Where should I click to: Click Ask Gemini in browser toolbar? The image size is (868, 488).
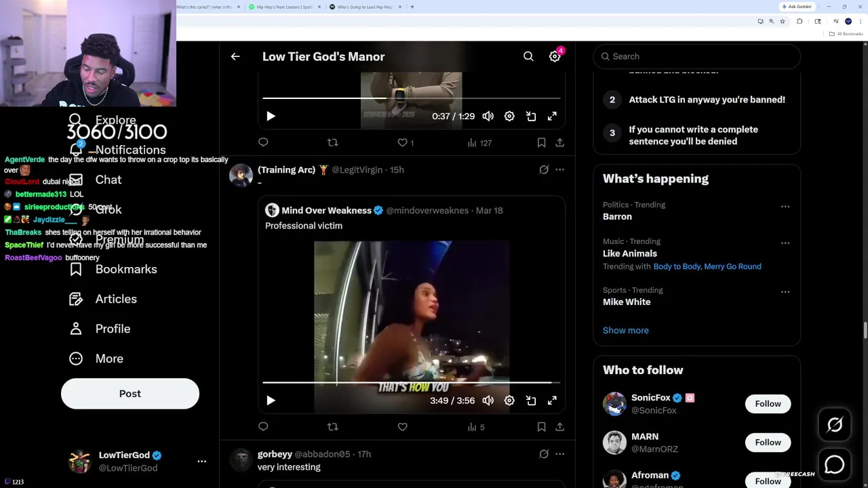tap(797, 7)
